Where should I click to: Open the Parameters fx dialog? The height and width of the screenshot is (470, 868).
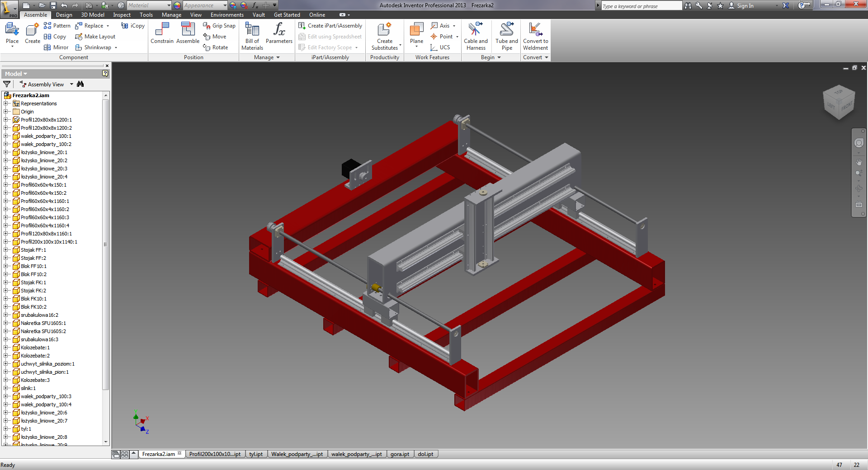pos(279,33)
